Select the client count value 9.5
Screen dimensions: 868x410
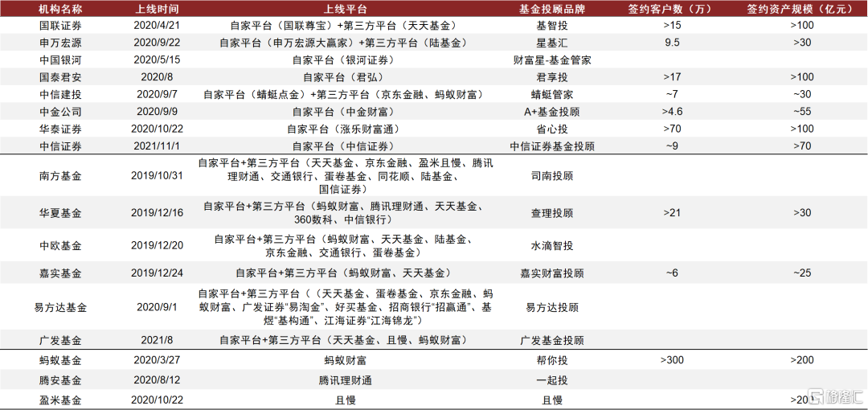click(672, 43)
